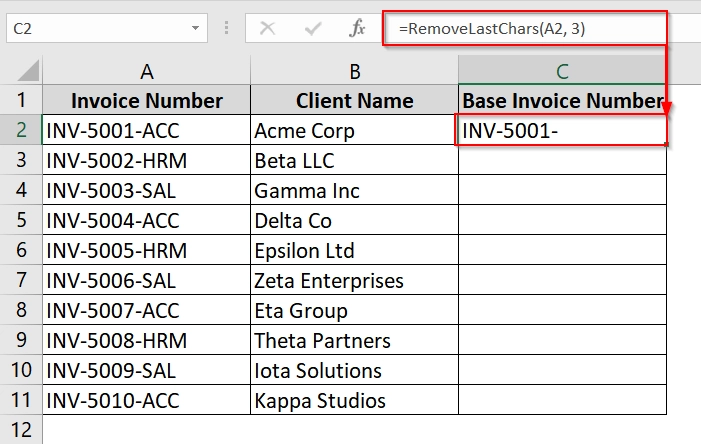Click the Base Invoice Number header cell

click(562, 100)
